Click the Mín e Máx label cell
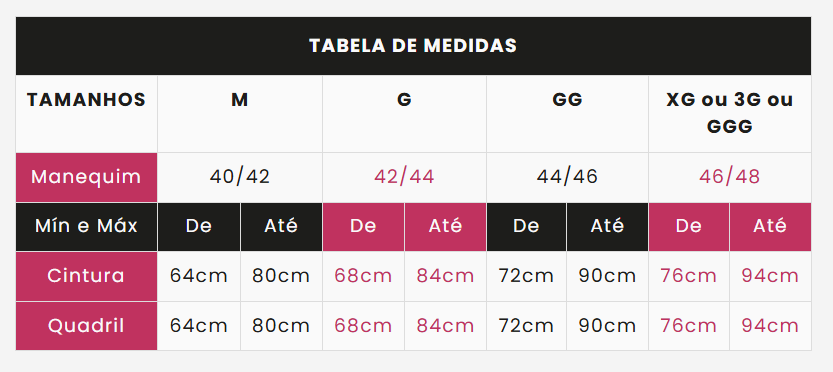The width and height of the screenshot is (833, 372). pos(87,227)
